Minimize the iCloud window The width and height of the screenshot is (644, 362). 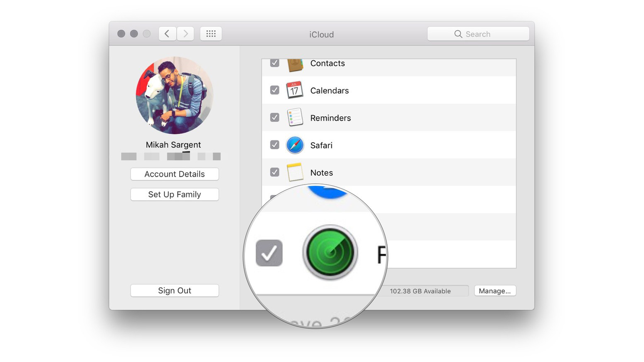(x=134, y=34)
